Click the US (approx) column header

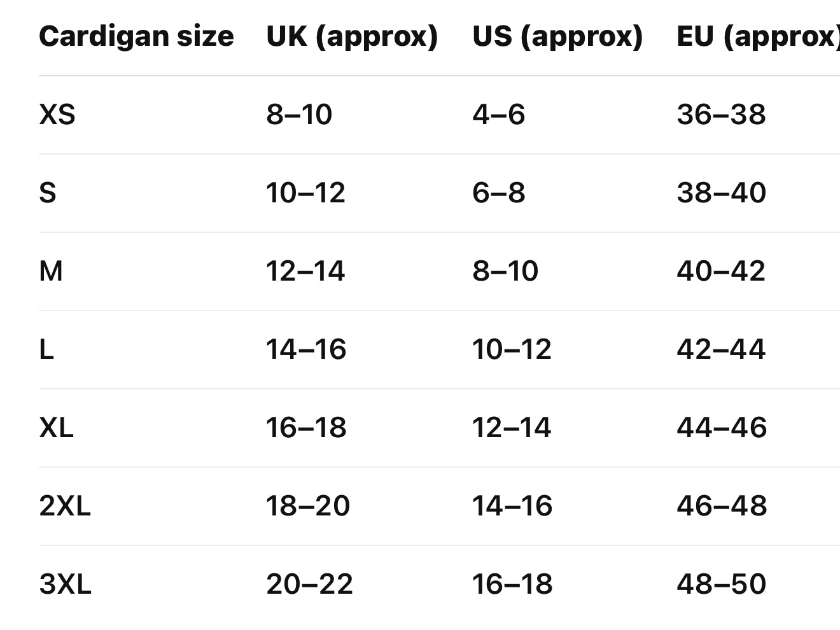pos(557,36)
